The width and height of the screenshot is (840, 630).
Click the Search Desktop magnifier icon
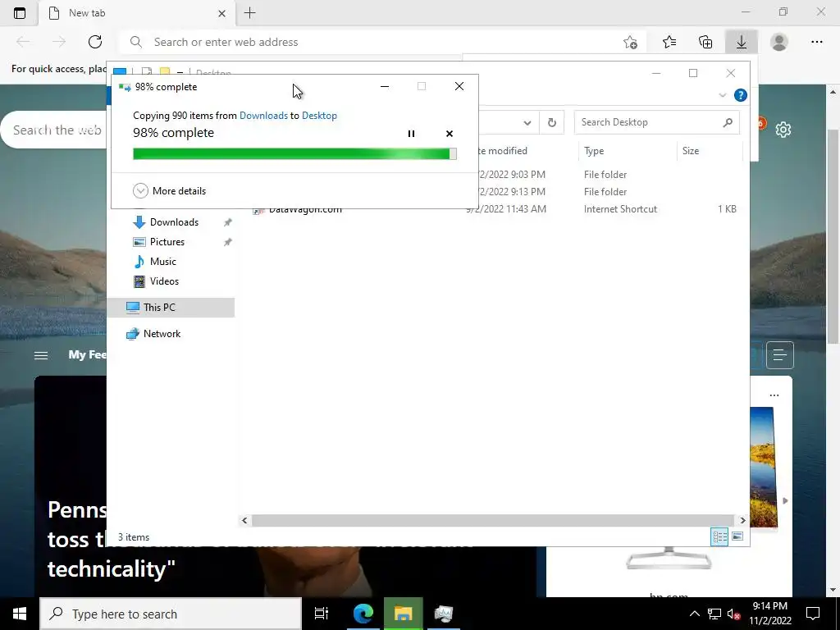[728, 123]
